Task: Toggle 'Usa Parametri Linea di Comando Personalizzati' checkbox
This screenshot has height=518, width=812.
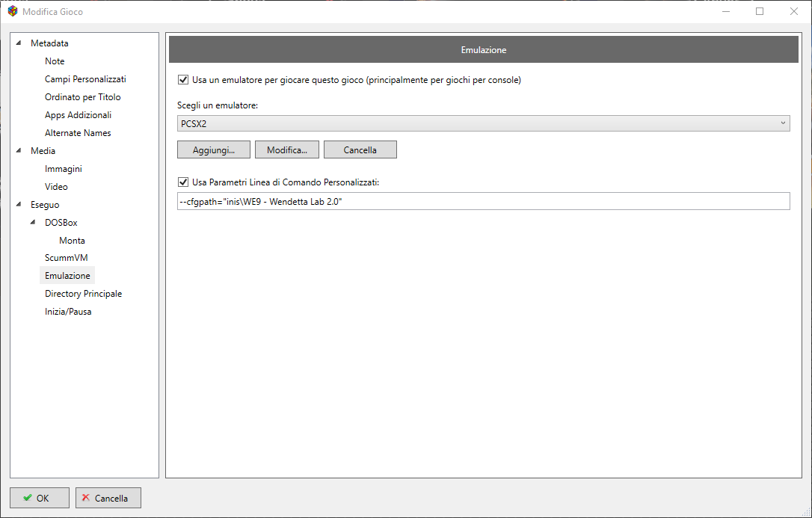Action: [x=182, y=182]
